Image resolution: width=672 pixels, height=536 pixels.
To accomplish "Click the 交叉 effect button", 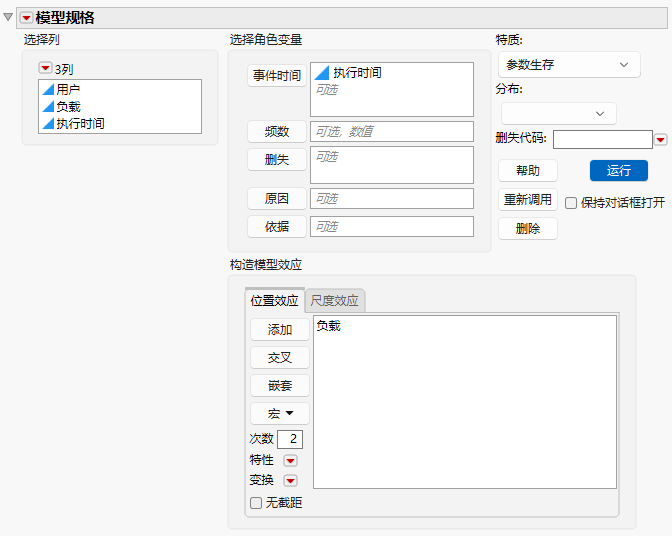I will (280, 357).
